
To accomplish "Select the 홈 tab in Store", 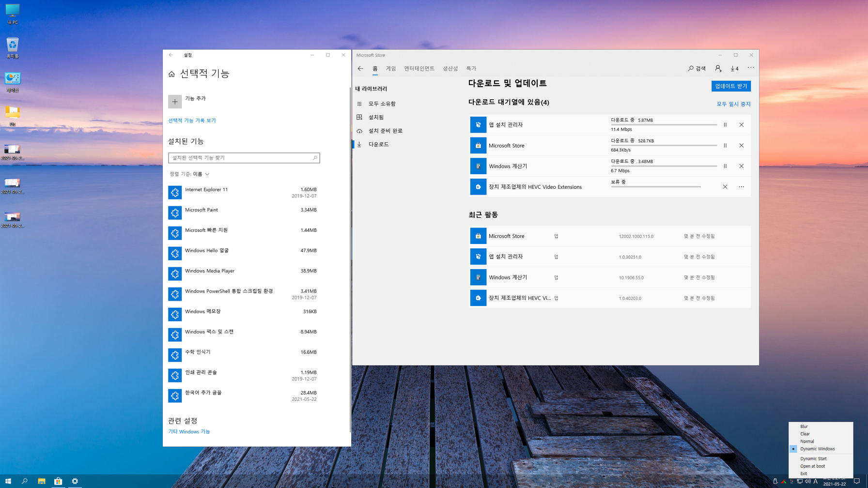I will [x=375, y=69].
